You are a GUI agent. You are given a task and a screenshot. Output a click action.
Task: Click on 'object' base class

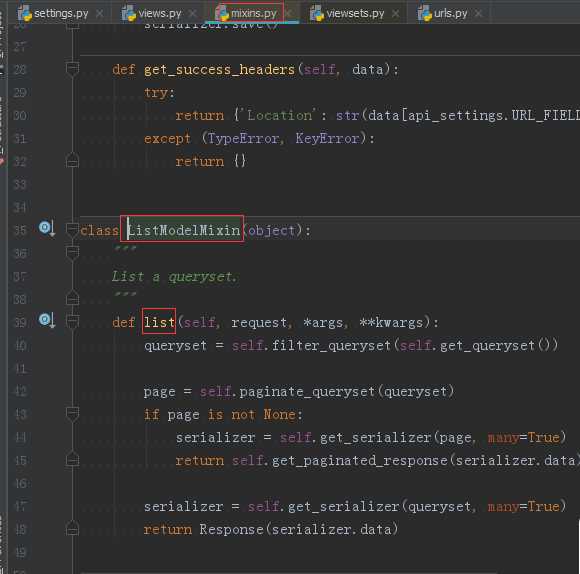272,231
